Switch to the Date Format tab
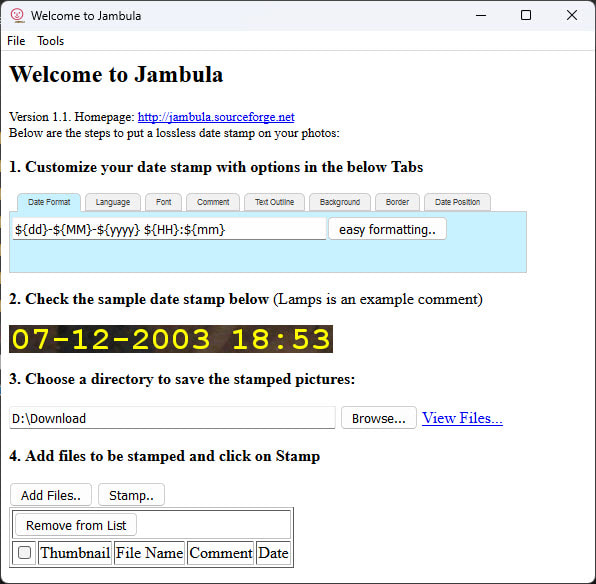Image resolution: width=596 pixels, height=584 pixels. (x=49, y=202)
